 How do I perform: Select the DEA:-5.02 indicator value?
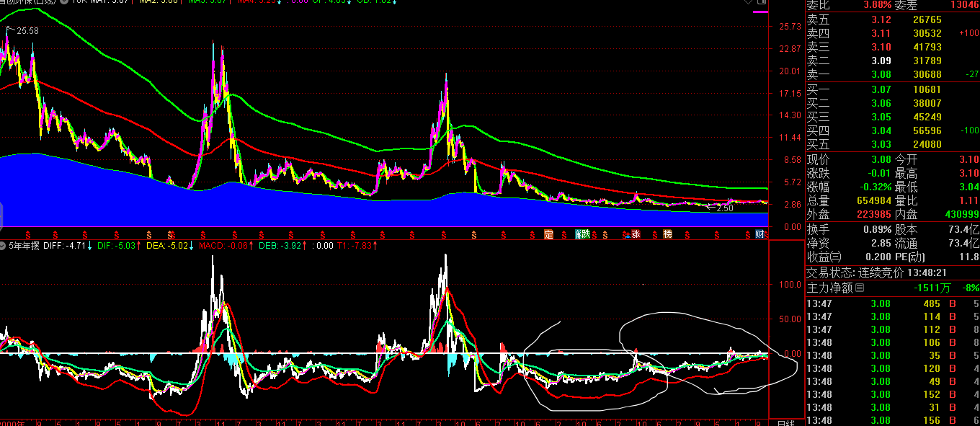pyautogui.click(x=169, y=246)
